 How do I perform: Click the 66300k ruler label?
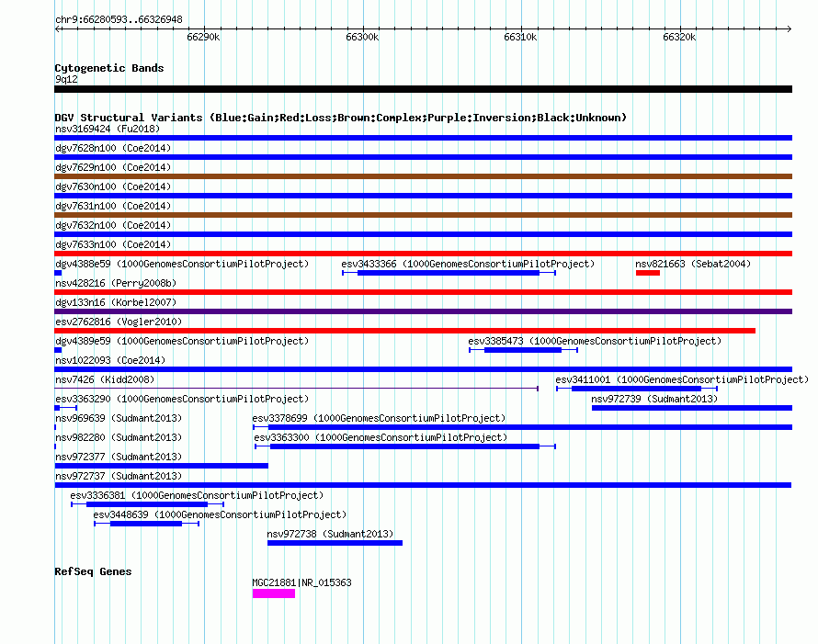(362, 37)
